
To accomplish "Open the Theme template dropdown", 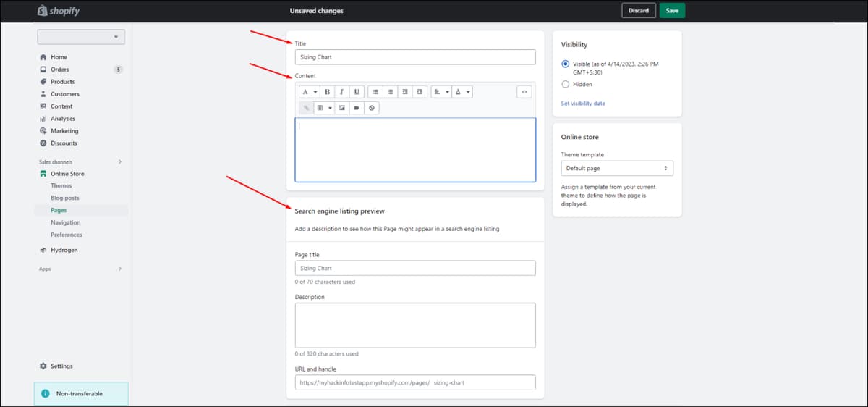I will [617, 168].
